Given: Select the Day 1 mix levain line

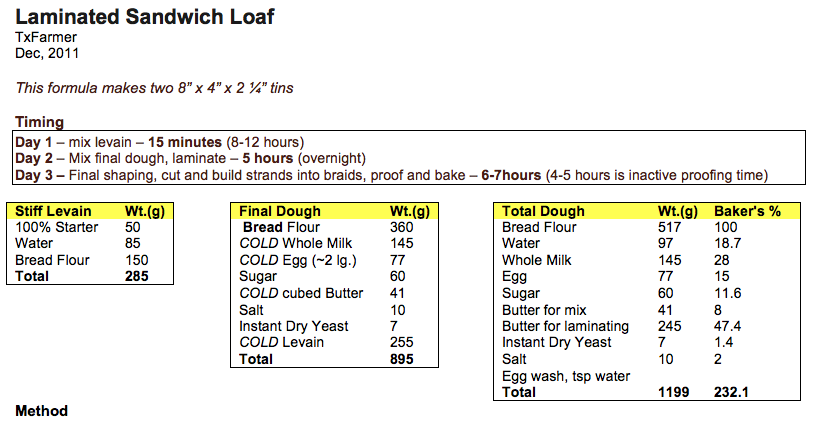Looking at the screenshot, I should tap(160, 142).
